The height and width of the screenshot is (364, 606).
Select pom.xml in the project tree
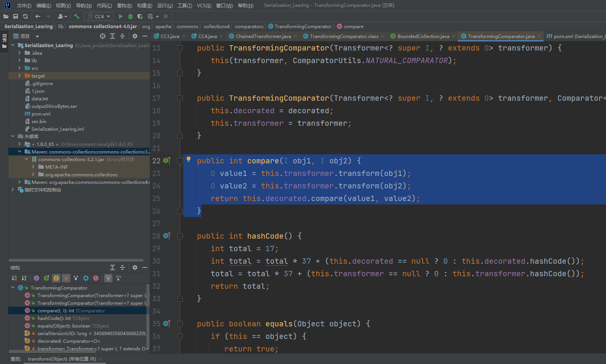click(41, 114)
